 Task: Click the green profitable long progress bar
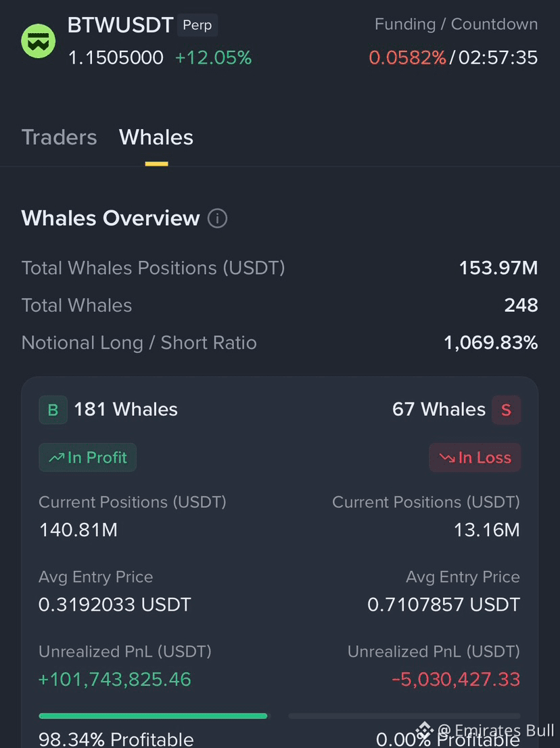[x=153, y=716]
